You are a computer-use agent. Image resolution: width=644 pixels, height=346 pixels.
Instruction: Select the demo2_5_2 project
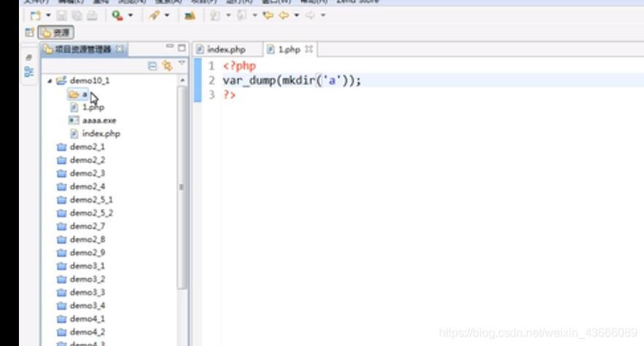(91, 213)
